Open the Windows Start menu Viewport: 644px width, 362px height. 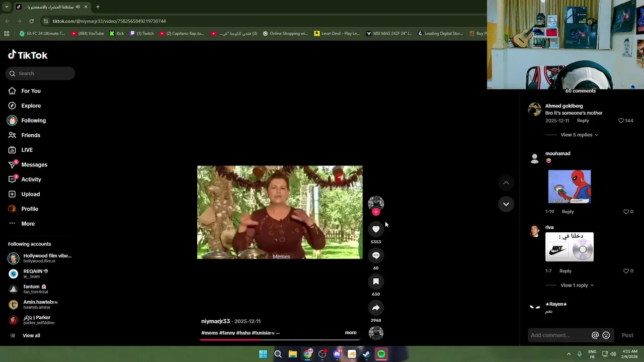coord(263,354)
